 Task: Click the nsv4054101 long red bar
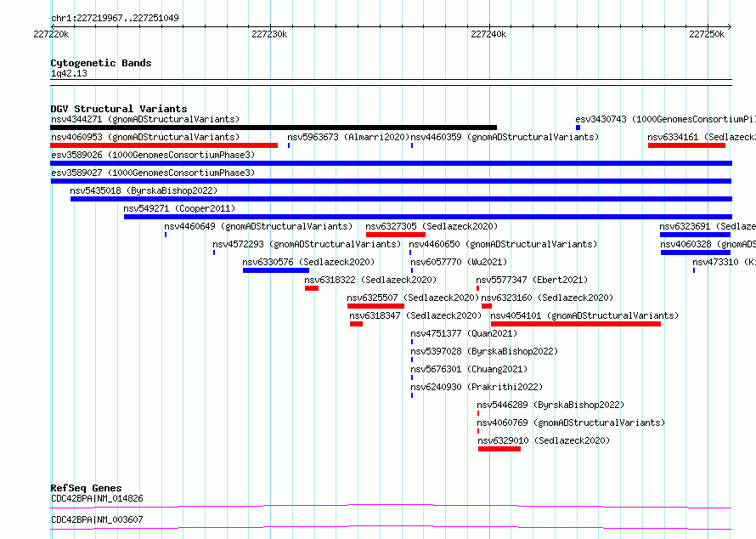point(576,324)
